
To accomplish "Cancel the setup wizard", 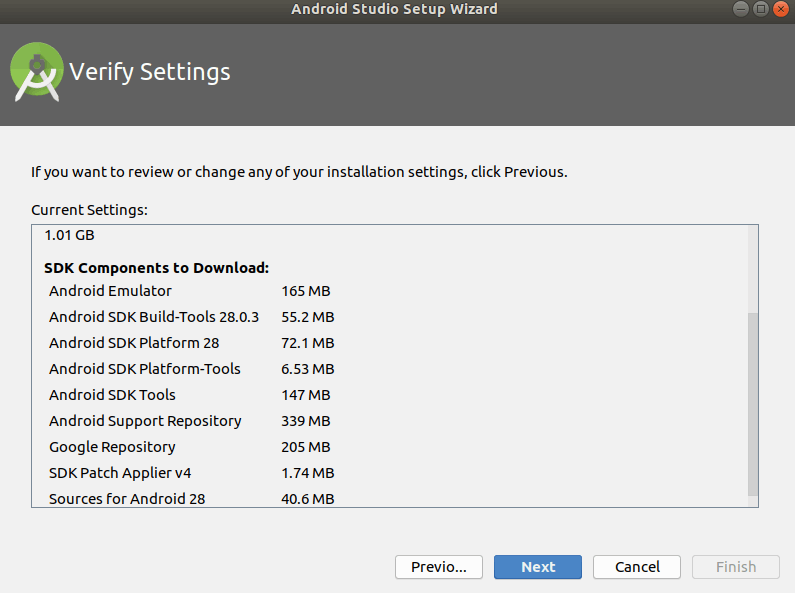I will pyautogui.click(x=637, y=567).
